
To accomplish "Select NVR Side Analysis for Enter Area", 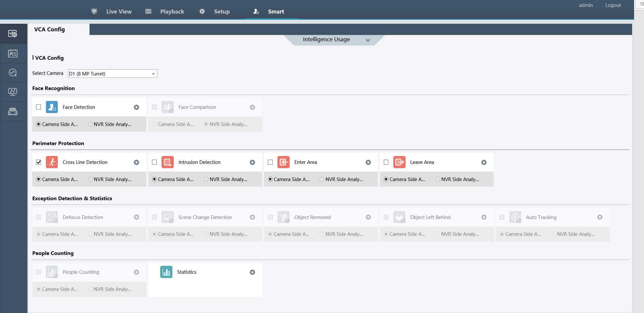I will tap(322, 179).
